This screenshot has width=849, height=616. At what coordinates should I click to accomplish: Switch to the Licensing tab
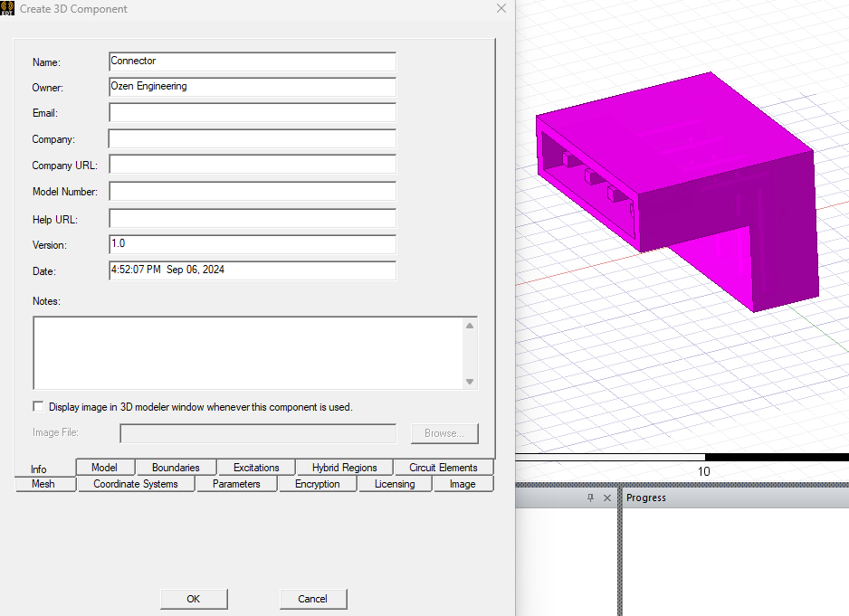395,484
